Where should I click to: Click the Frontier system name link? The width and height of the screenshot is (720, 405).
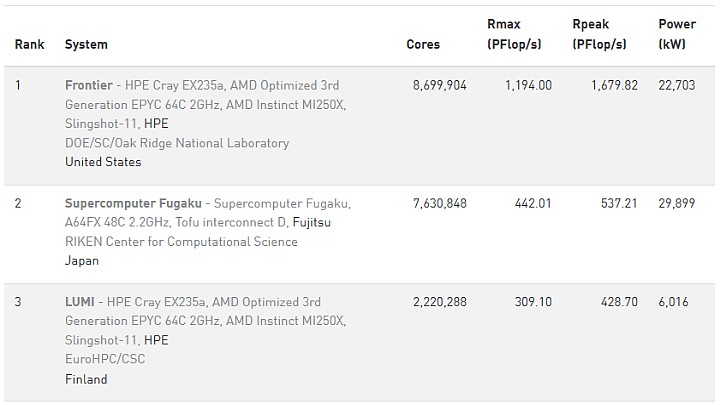click(88, 85)
